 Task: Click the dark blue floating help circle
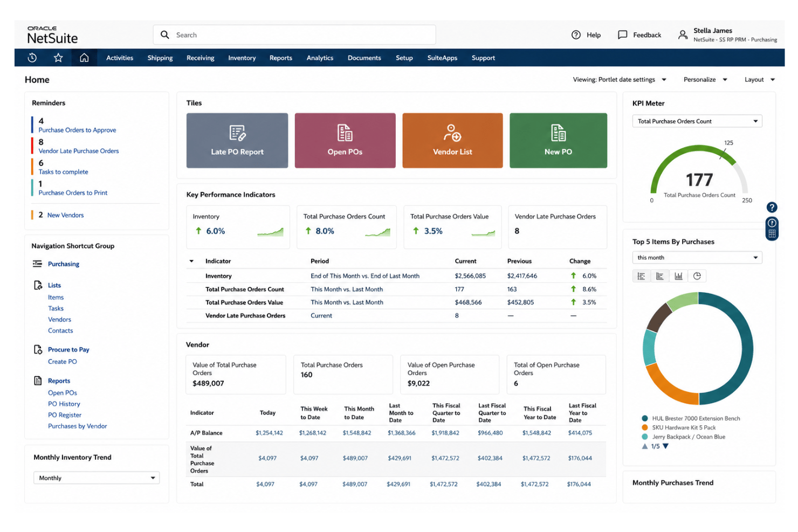click(772, 207)
